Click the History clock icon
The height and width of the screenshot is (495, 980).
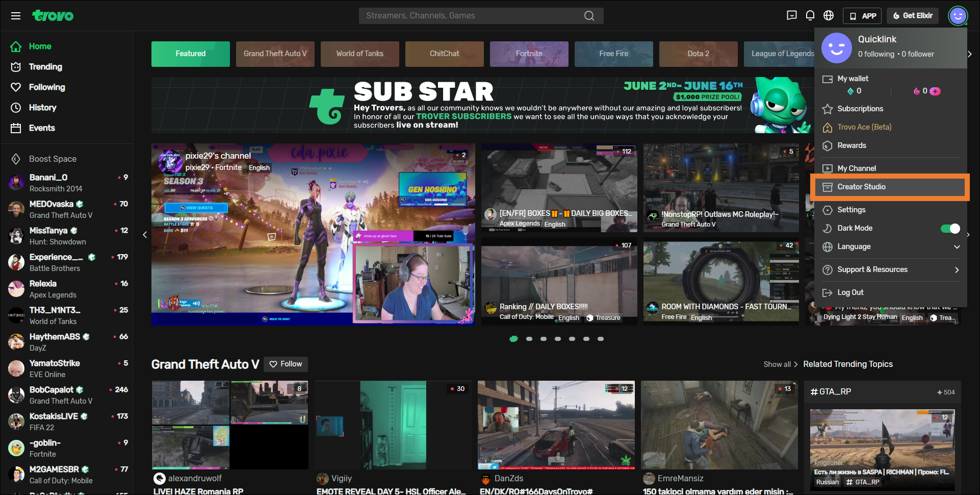[16, 108]
